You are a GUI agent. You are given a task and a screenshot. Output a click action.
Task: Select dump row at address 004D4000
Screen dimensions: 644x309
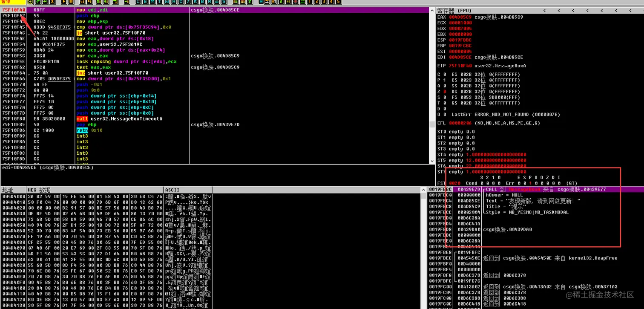point(106,196)
